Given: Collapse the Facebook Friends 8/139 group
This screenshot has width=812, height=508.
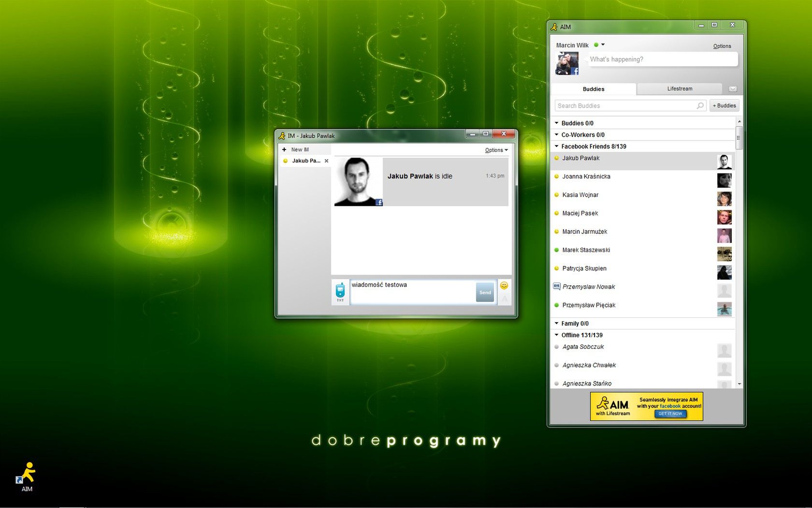Looking at the screenshot, I should tap(556, 146).
